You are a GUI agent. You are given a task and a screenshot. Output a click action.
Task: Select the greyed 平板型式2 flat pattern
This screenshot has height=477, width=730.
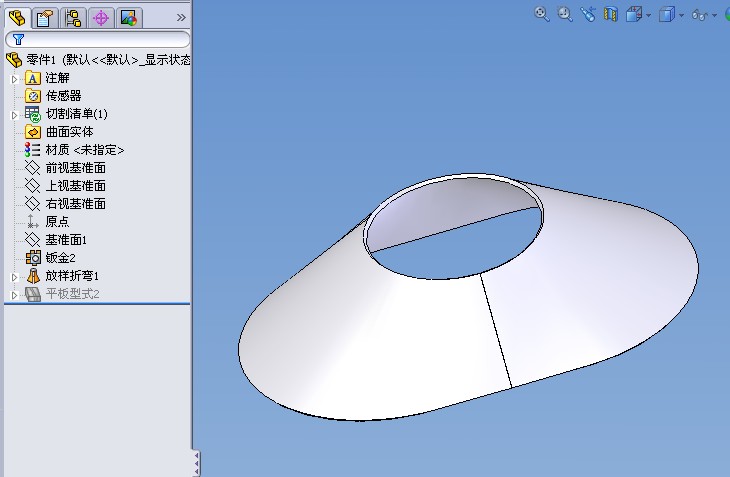tap(62, 294)
